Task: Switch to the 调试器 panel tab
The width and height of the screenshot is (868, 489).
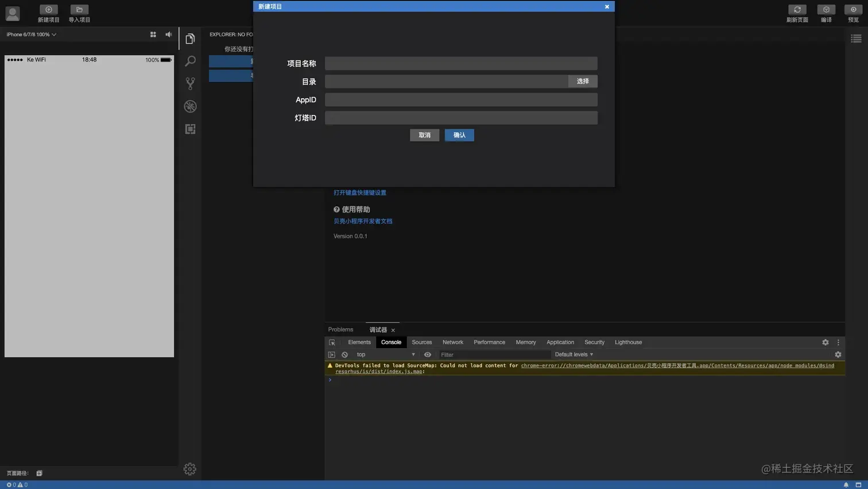Action: (378, 330)
